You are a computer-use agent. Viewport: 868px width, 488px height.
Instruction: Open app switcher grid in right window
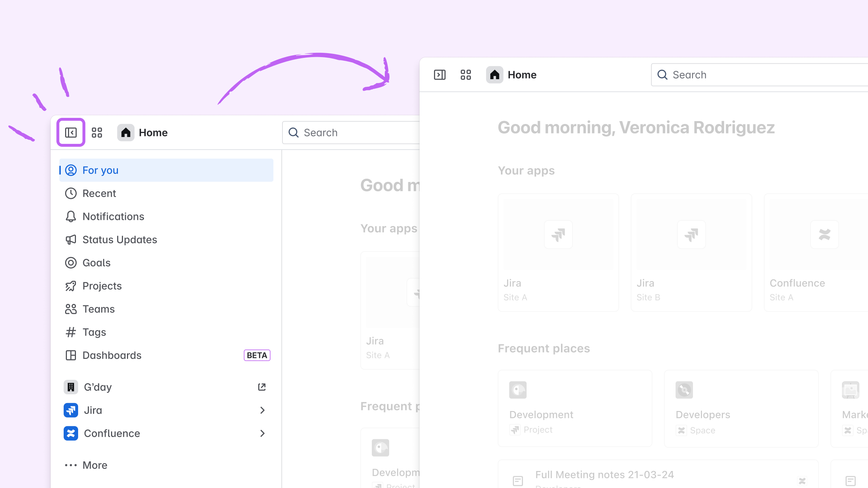[466, 75]
